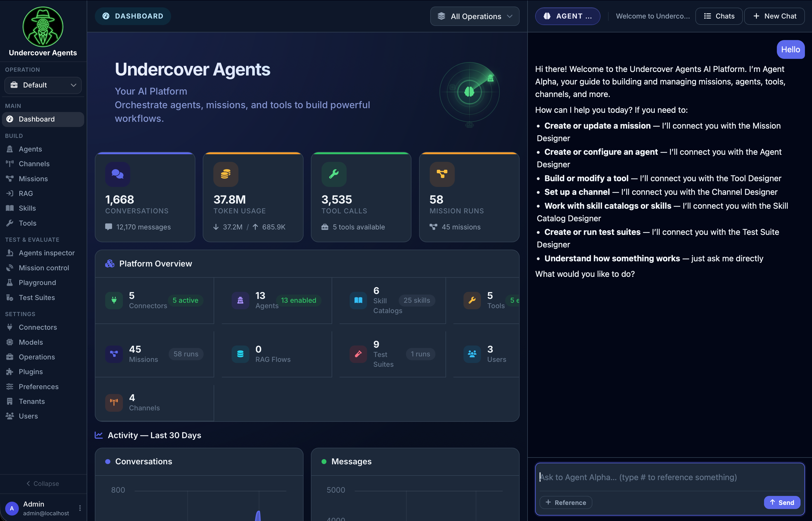The width and height of the screenshot is (812, 521).
Task: Click the Reference add button
Action: point(566,502)
